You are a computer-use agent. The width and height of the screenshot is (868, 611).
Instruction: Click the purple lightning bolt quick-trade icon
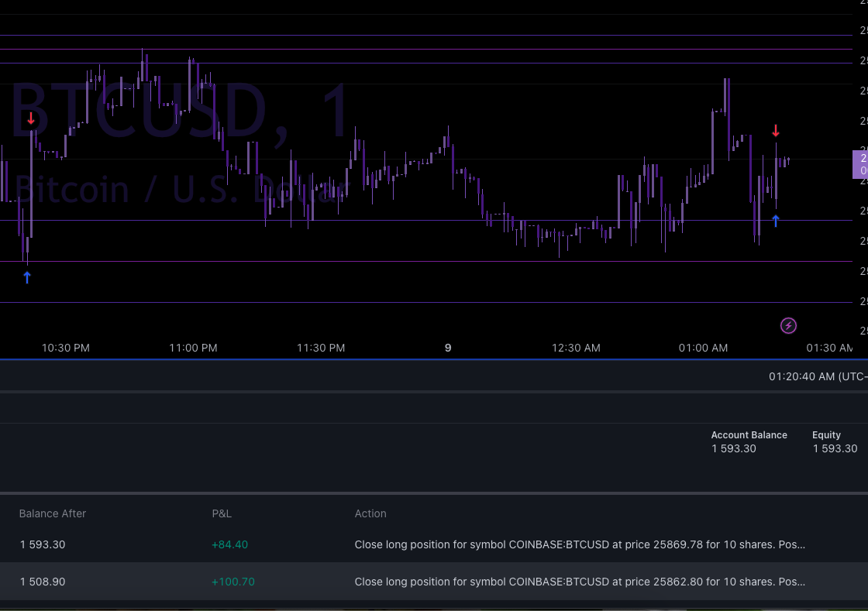coord(788,325)
